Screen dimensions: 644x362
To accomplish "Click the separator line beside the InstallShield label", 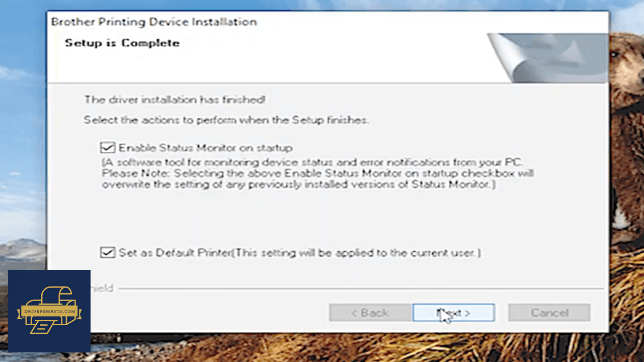I will 360,289.
